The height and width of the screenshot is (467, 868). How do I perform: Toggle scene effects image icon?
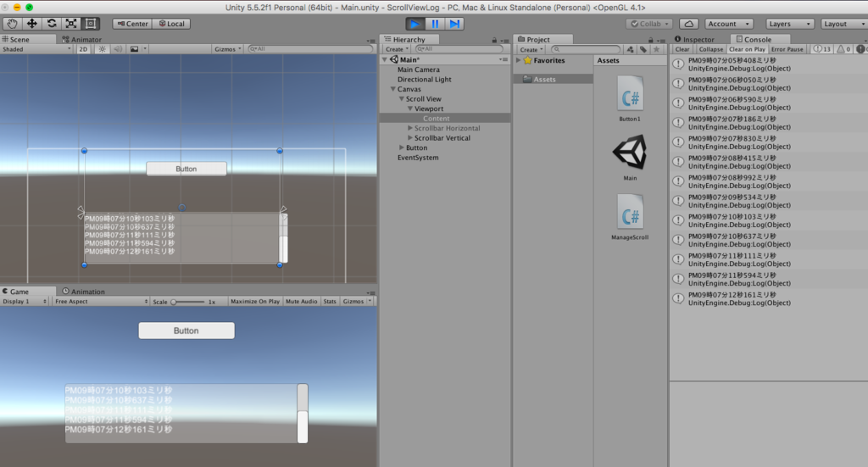point(135,49)
